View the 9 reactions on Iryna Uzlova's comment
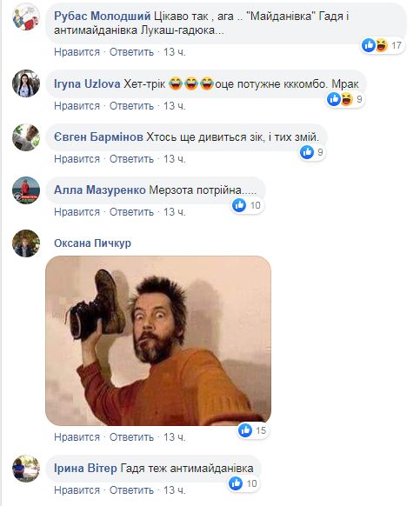The height and width of the screenshot is (506, 420). point(345,99)
